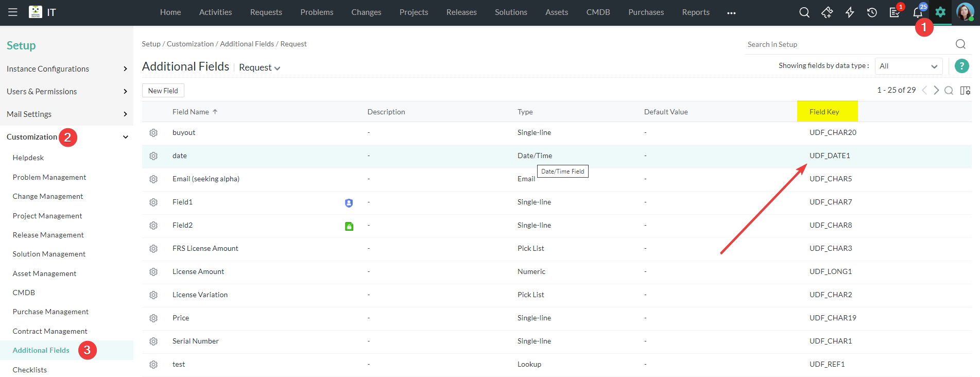
Task: Click the column chooser icon above table
Action: (x=965, y=91)
